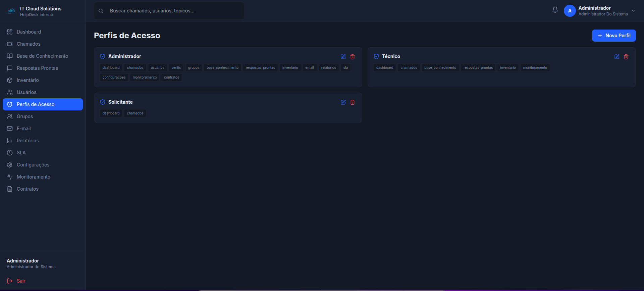Click the IT Cloud Solutions logo
The image size is (644, 291).
[x=12, y=11]
